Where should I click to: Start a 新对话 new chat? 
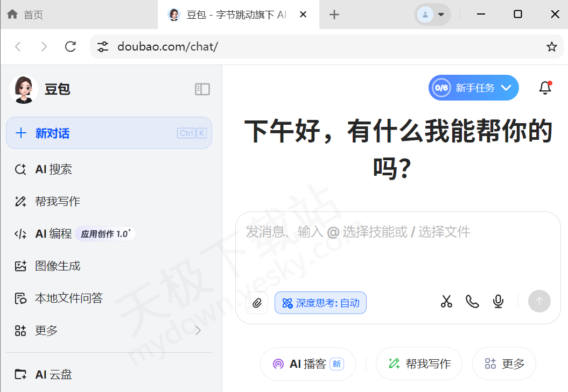(x=109, y=133)
